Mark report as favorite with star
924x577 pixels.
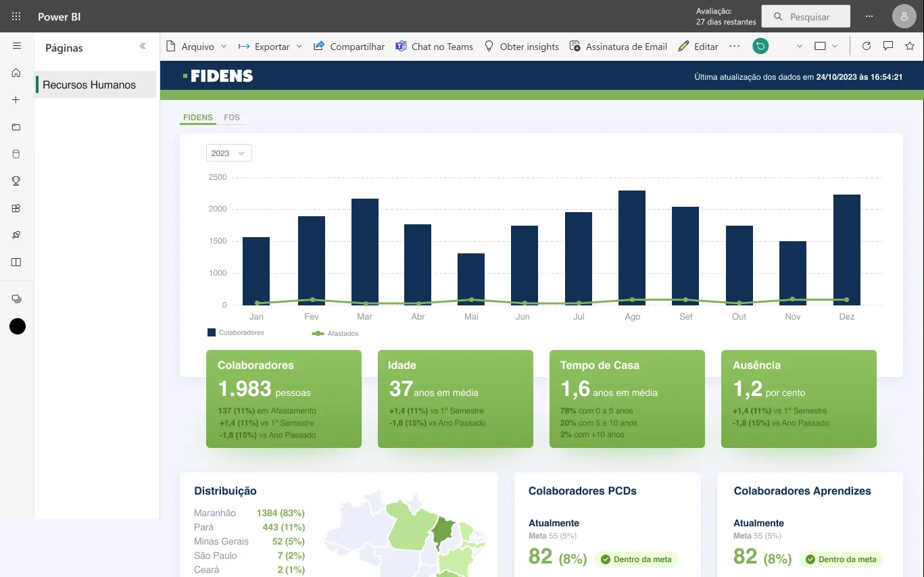910,46
